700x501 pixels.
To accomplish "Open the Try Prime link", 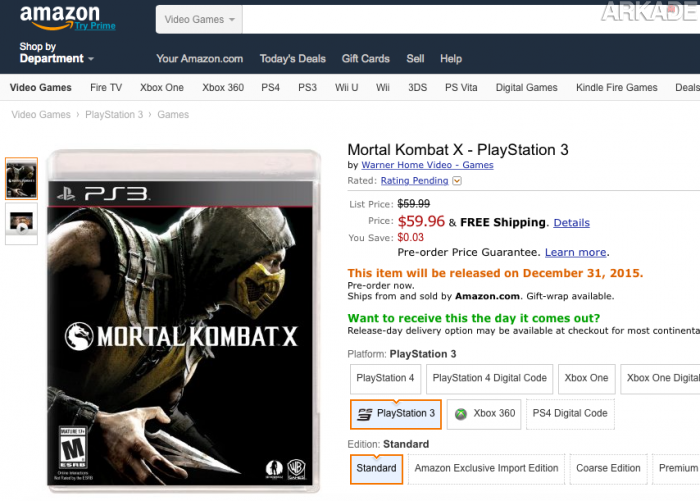I will coord(95,26).
